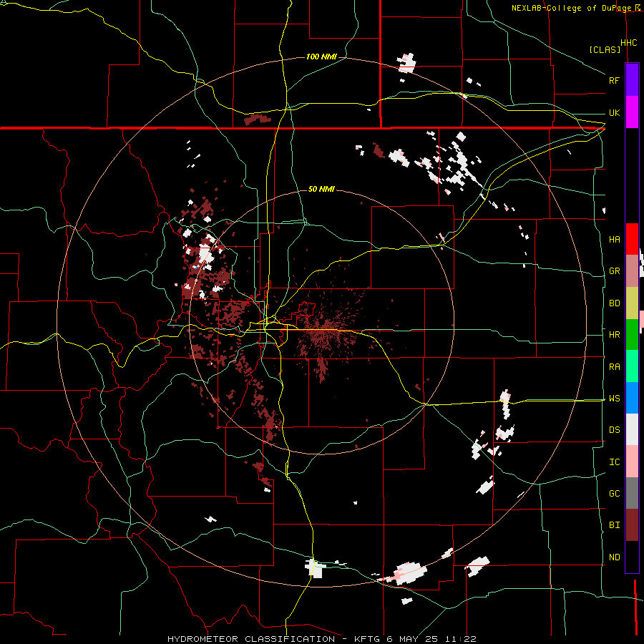Click the 'GC' legend label
Screen dimensions: 644x644
[614, 494]
